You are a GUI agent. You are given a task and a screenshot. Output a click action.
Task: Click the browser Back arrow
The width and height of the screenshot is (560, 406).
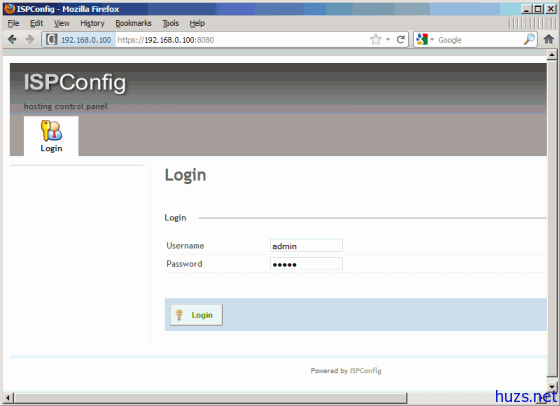coord(12,39)
